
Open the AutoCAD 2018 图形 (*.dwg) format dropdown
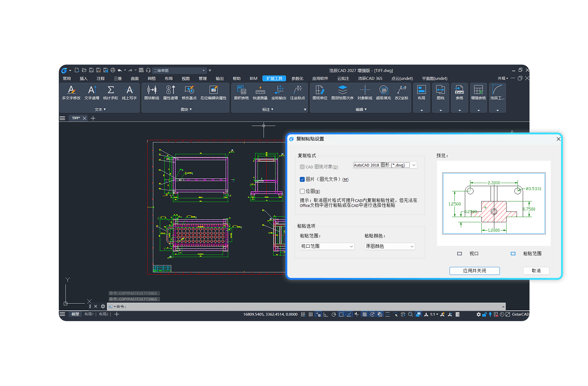[x=385, y=165]
